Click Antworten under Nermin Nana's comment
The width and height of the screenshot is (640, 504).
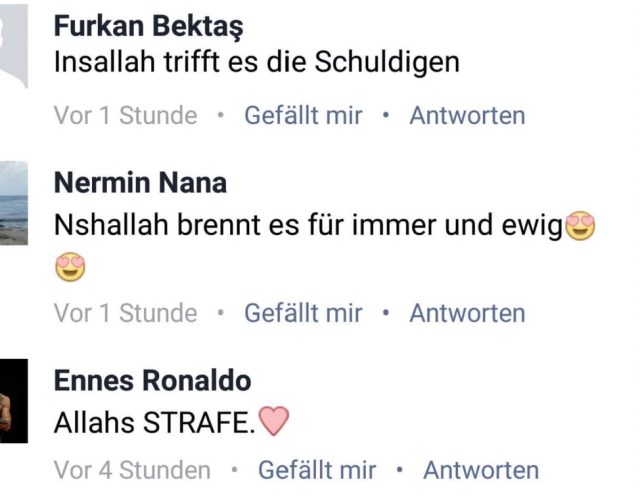(467, 313)
